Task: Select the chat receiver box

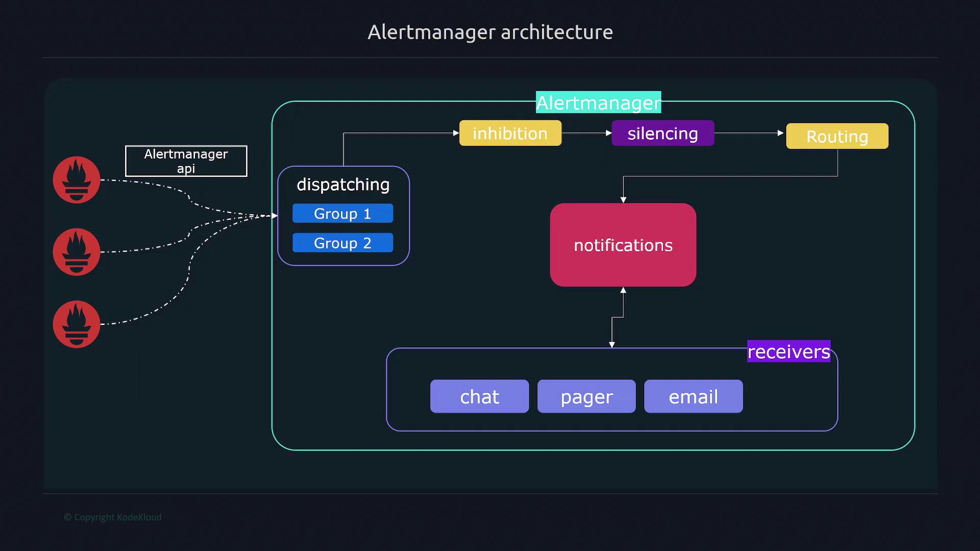Action: (479, 397)
